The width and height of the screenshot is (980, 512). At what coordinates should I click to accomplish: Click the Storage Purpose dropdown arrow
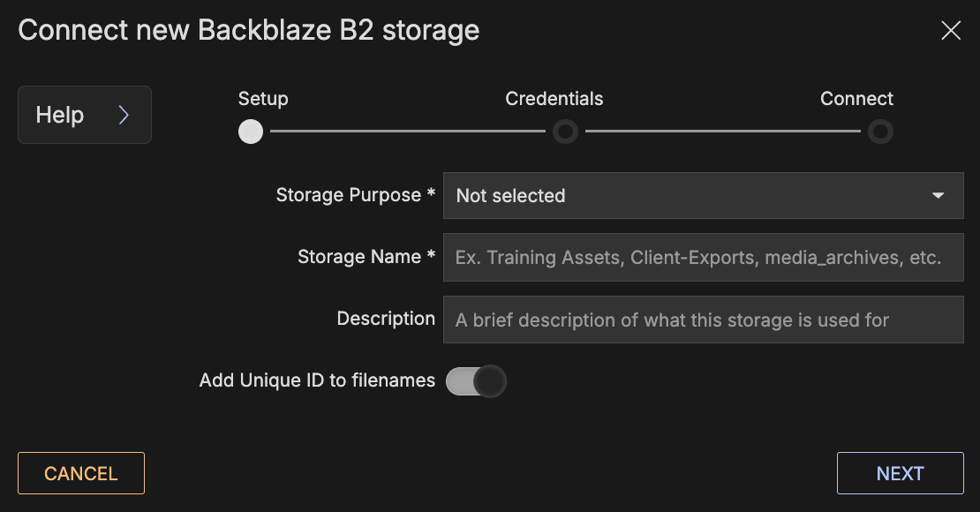938,196
